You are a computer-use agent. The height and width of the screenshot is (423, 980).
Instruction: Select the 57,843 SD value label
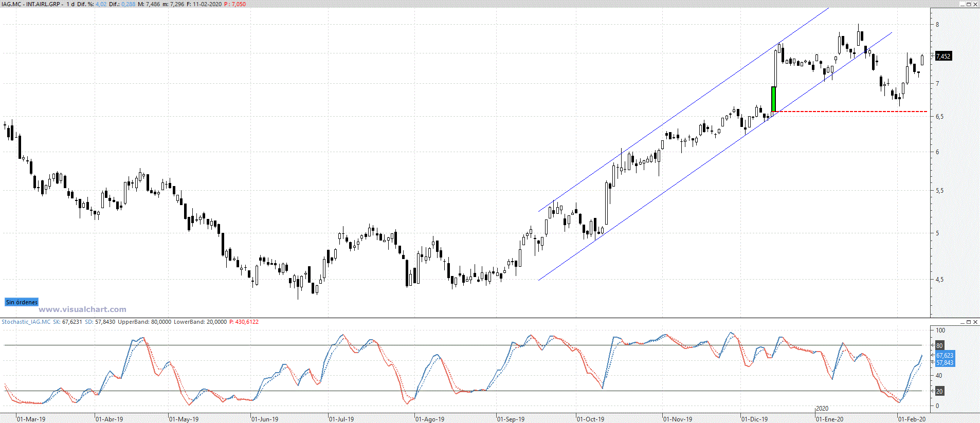pyautogui.click(x=945, y=363)
